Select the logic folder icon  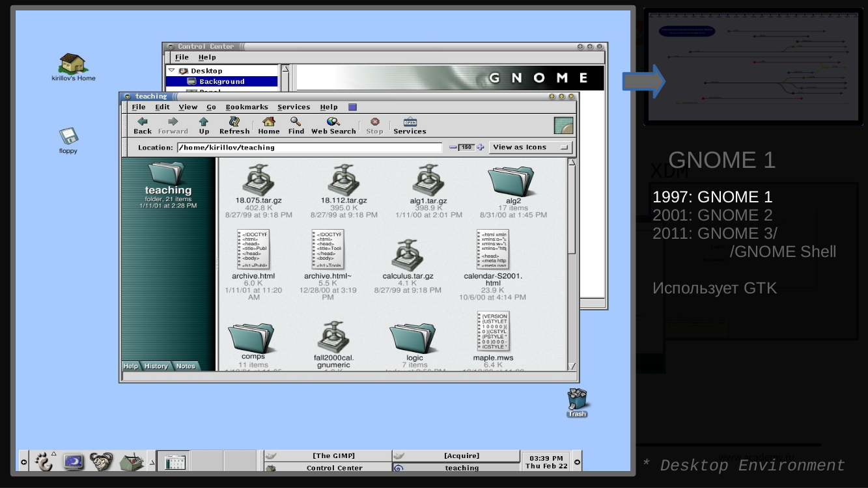(x=413, y=338)
